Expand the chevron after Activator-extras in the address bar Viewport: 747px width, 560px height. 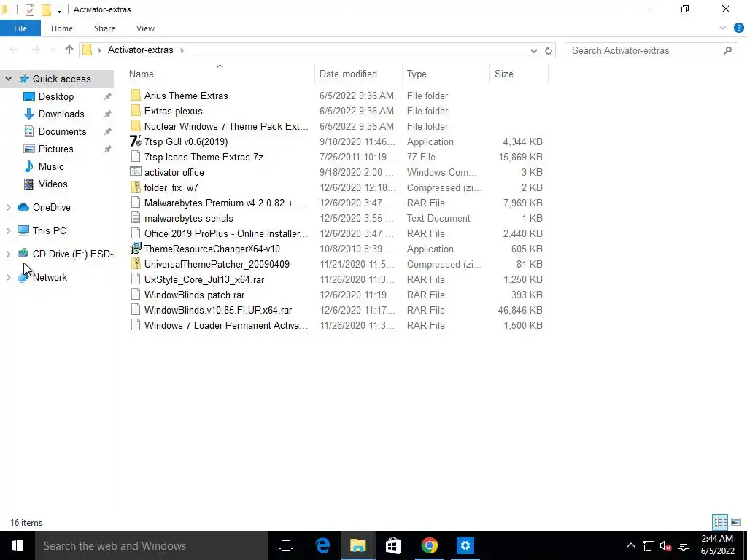pyautogui.click(x=182, y=50)
